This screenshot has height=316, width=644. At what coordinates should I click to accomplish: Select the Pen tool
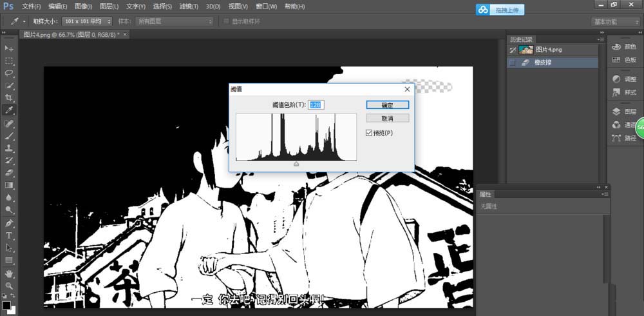tap(9, 223)
